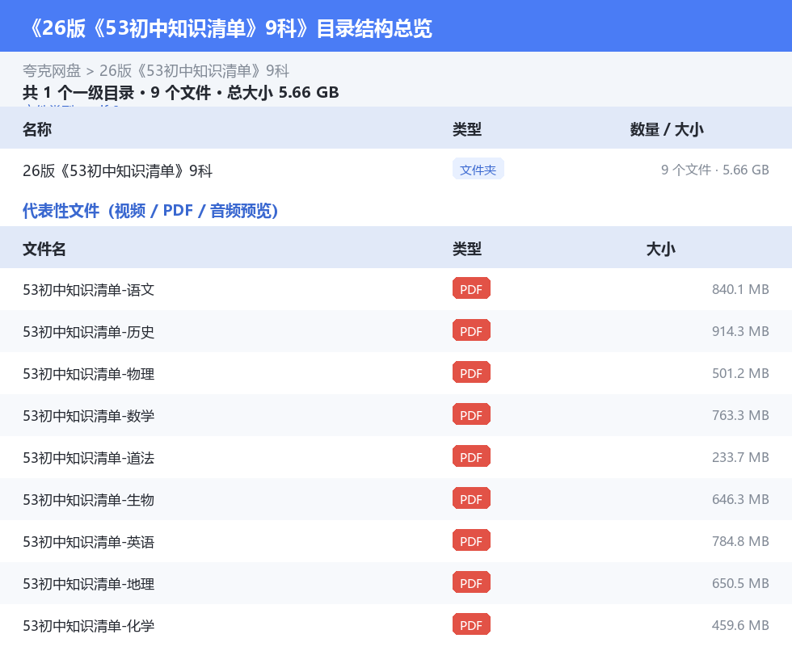This screenshot has height=672, width=792.
Task: Open the folder row 26版《53初中知识清单》9科
Action: (117, 170)
